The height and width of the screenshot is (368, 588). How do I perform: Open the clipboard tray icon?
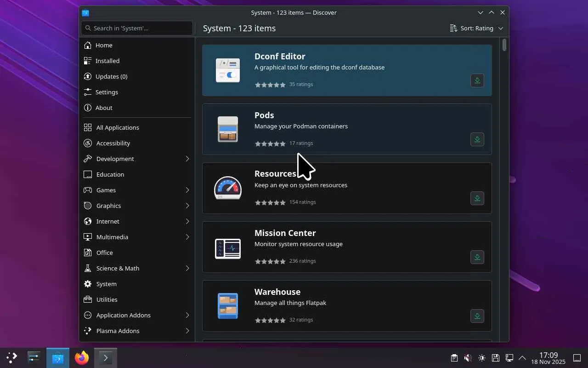454,358
